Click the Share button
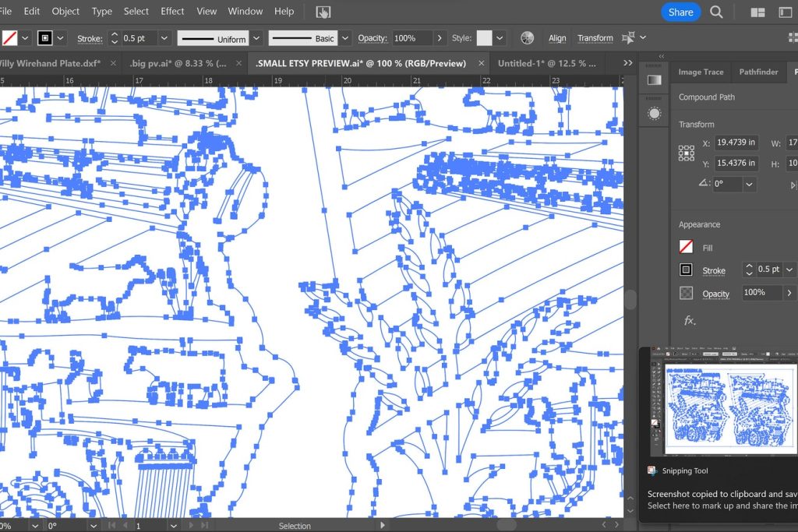This screenshot has width=798, height=532. pyautogui.click(x=680, y=12)
